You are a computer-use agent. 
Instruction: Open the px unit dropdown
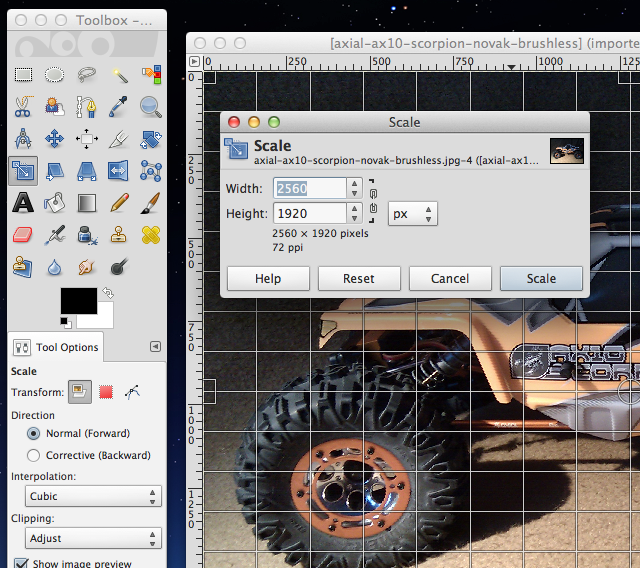(x=413, y=214)
